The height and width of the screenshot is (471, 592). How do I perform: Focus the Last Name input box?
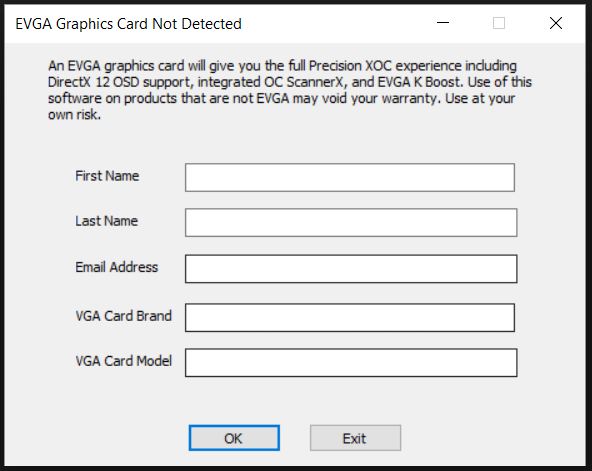click(x=351, y=223)
